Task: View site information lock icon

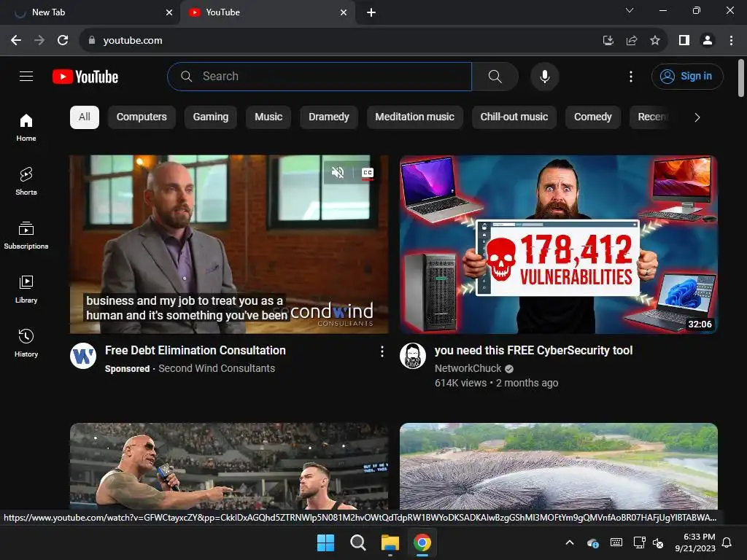Action: click(92, 41)
